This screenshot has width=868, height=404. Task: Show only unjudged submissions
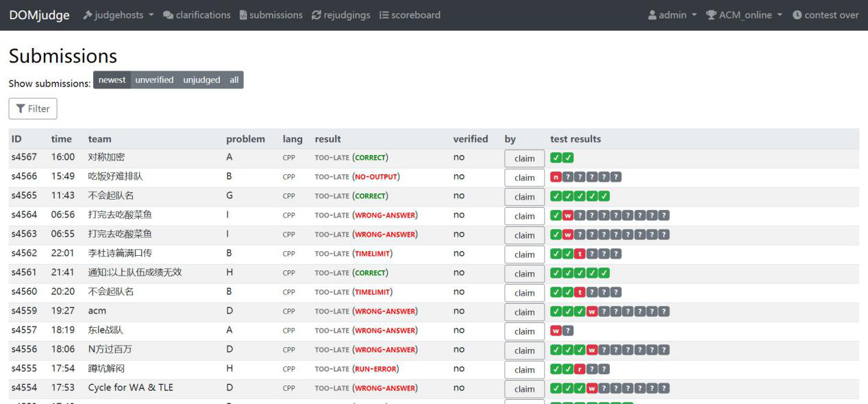(201, 80)
